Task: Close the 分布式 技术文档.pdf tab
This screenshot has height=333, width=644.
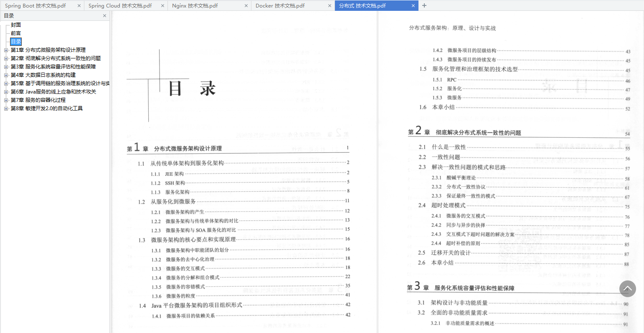Action: coord(413,5)
